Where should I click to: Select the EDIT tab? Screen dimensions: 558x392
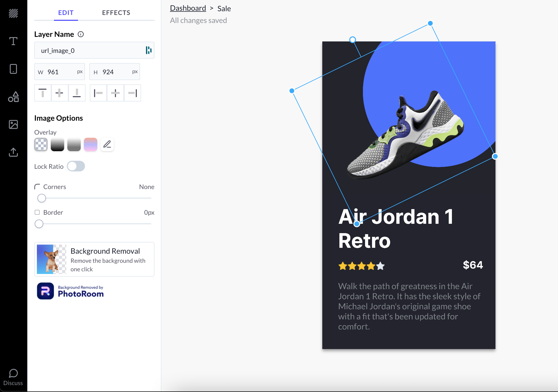coord(66,13)
